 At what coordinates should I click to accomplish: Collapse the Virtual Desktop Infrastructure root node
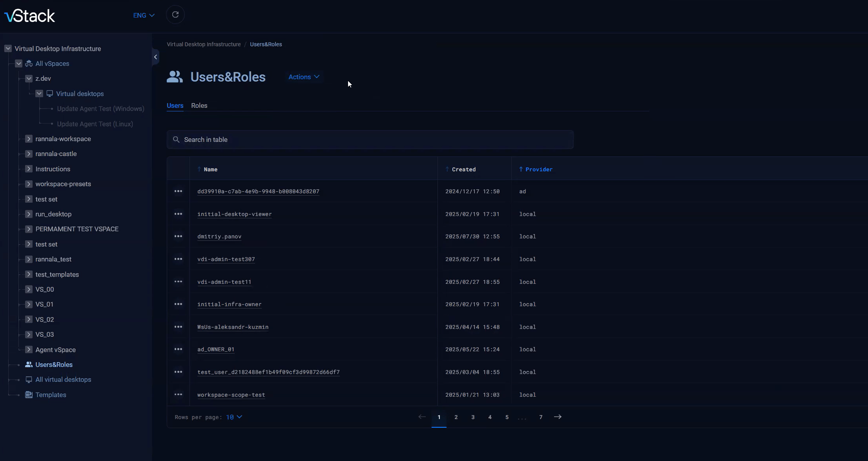8,49
